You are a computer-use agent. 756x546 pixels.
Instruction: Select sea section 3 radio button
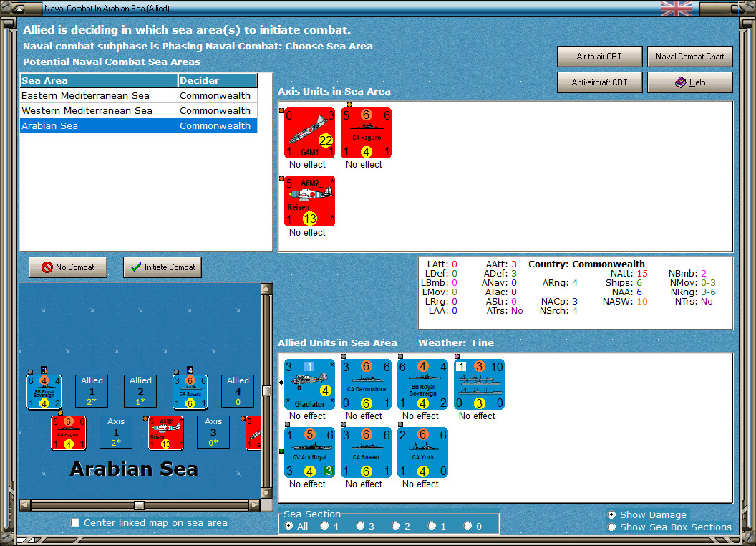tap(360, 526)
